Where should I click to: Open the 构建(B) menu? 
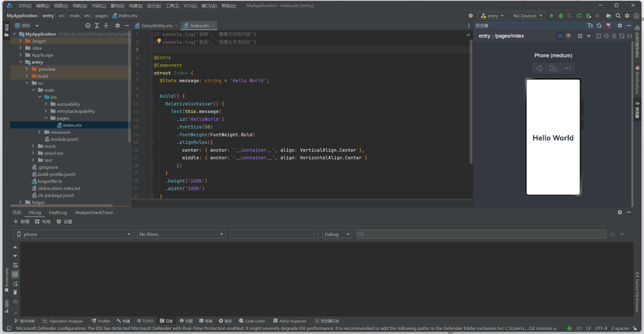[136, 6]
